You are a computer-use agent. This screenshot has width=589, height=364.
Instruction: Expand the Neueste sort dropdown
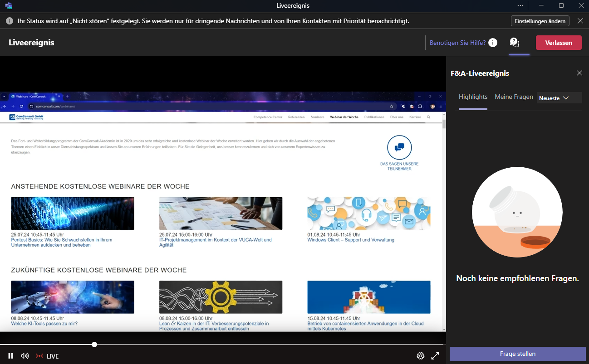coord(559,98)
